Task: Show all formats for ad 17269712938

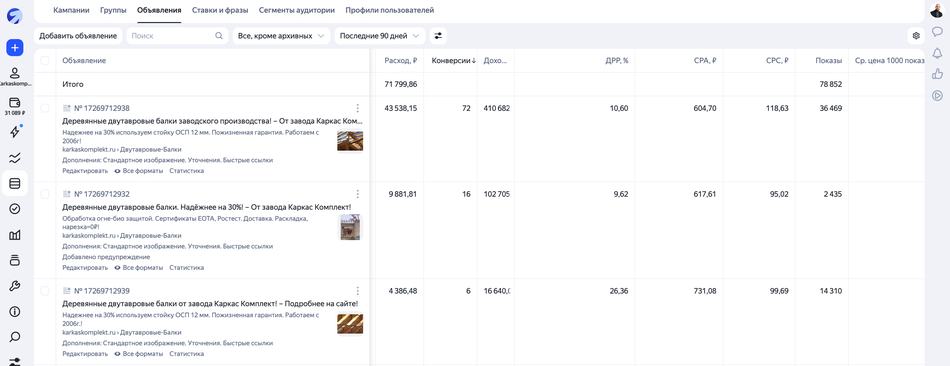Action: pyautogui.click(x=139, y=171)
